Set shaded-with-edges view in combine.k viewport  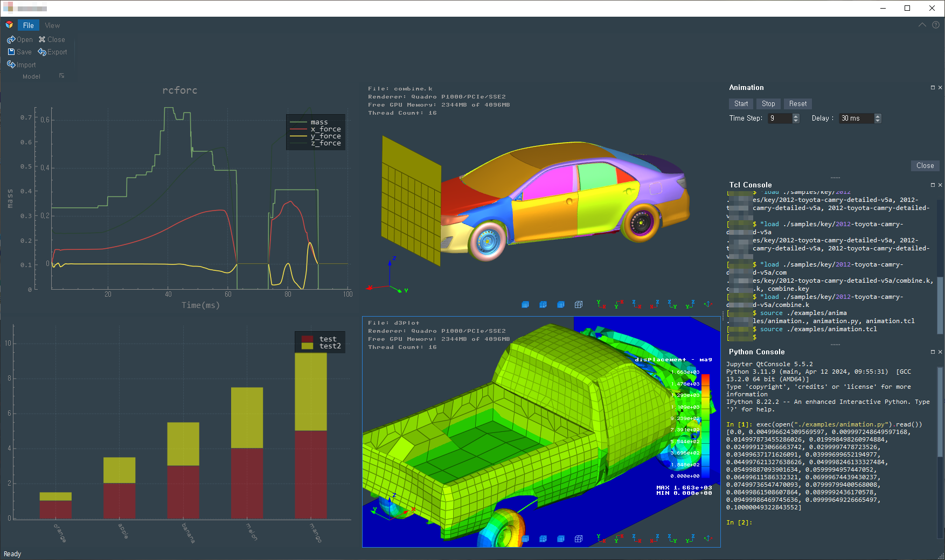coord(543,305)
